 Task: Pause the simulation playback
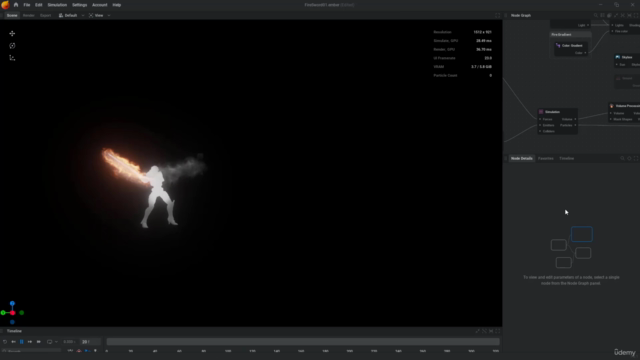coord(22,342)
